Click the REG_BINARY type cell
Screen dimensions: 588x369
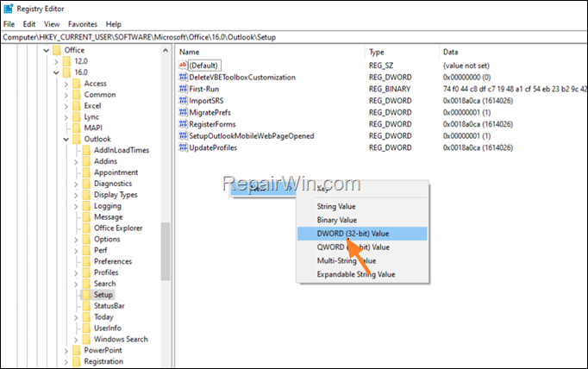pyautogui.click(x=390, y=89)
